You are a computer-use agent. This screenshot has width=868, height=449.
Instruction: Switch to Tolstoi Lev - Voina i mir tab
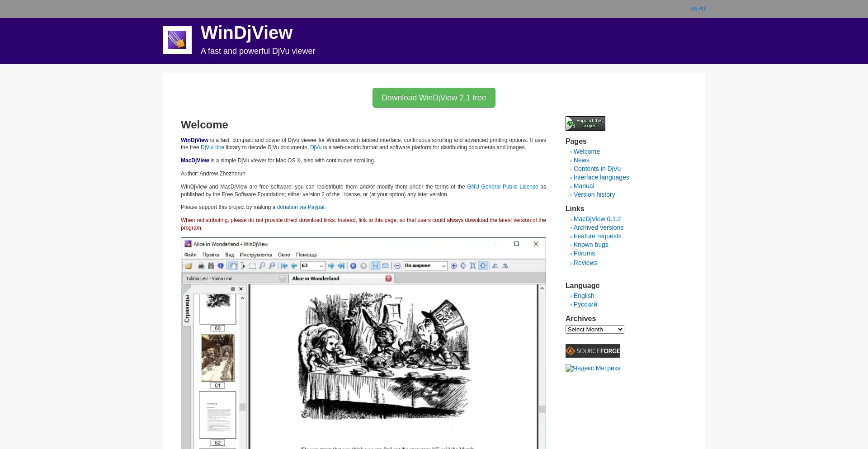(235, 279)
